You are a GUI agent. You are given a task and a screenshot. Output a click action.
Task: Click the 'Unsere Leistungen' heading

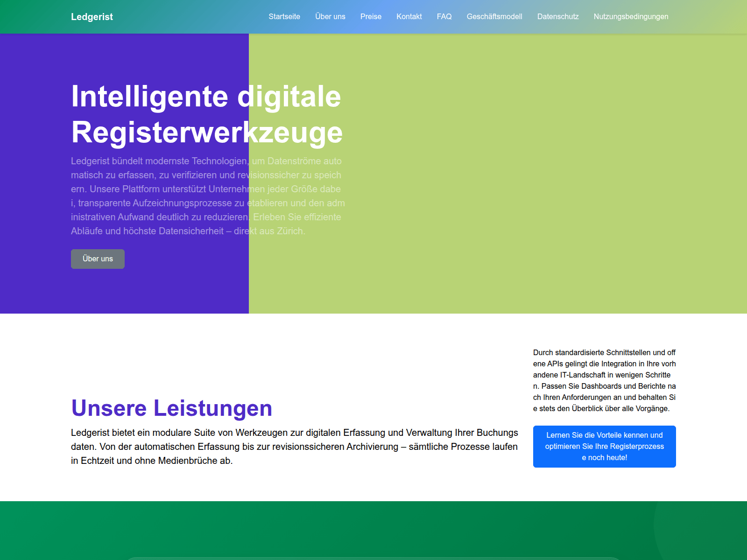tap(172, 408)
